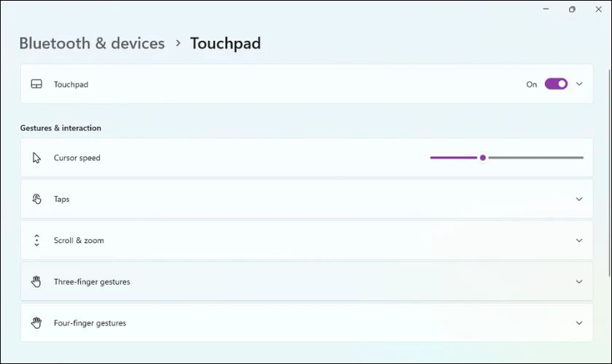Click the touchpad device icon

pyautogui.click(x=36, y=84)
